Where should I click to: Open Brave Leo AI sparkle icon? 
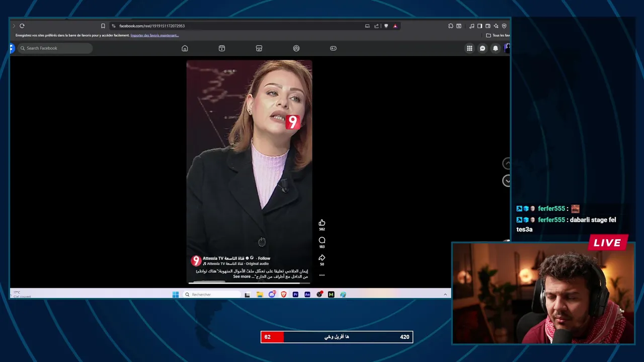tap(496, 26)
